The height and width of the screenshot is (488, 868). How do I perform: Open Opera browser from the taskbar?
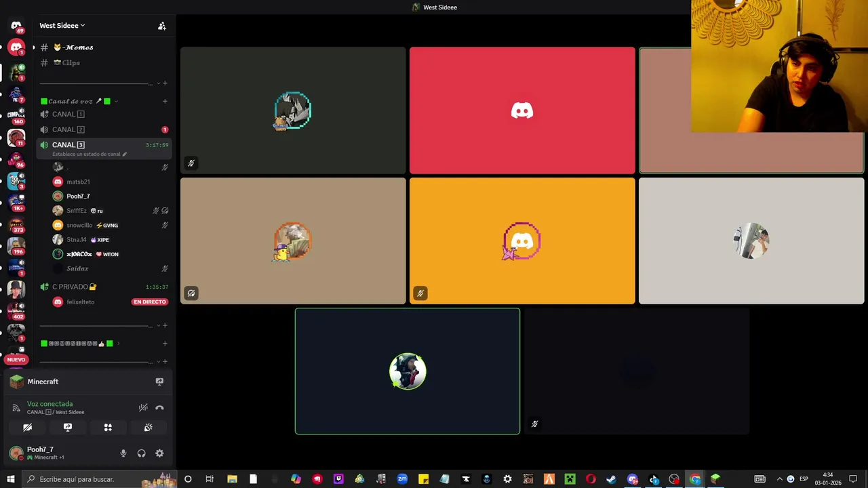(x=591, y=479)
